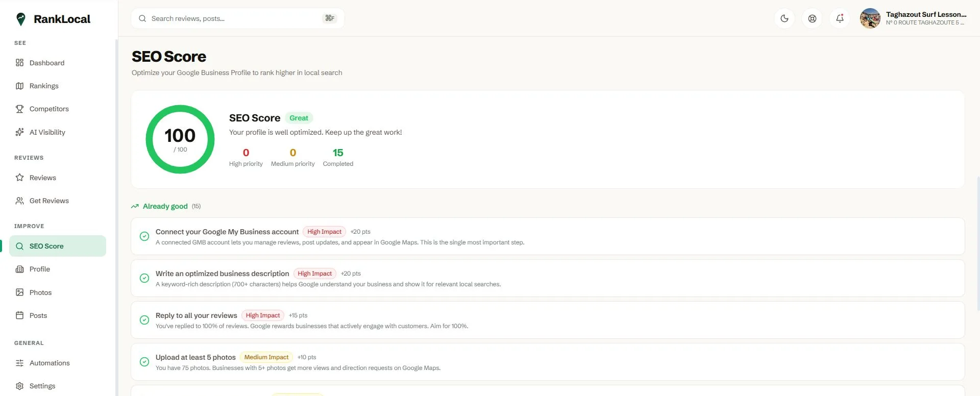Click the Great status badge
The image size is (980, 396).
pyautogui.click(x=299, y=118)
